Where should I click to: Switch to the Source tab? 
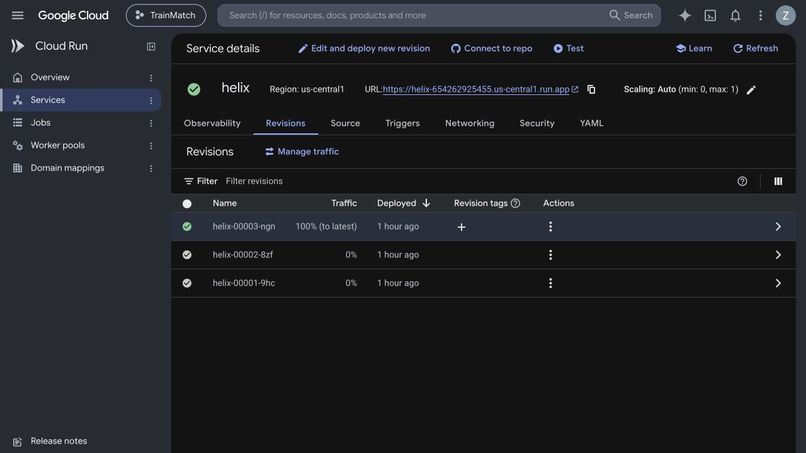pos(345,123)
